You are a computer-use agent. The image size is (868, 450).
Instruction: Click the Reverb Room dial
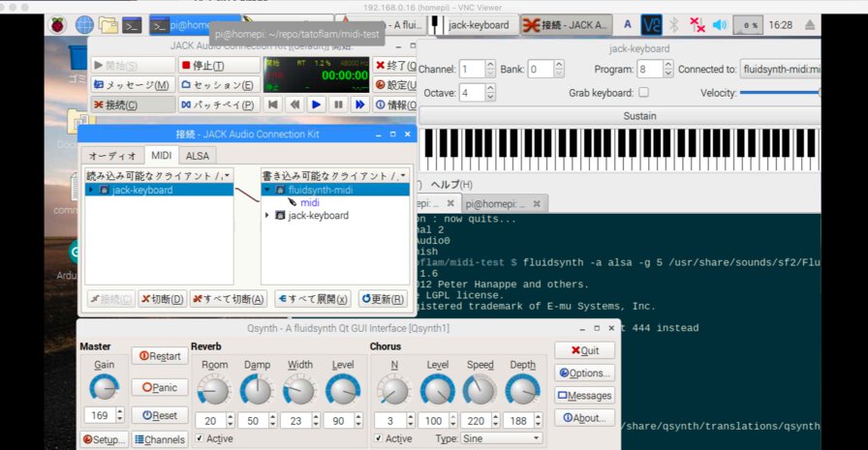pyautogui.click(x=214, y=390)
